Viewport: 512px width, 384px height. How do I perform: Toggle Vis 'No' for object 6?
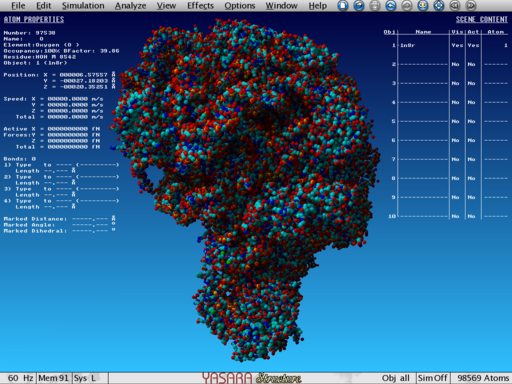pos(455,140)
